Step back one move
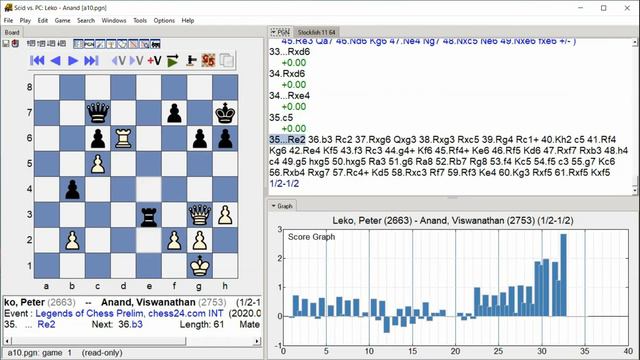This screenshot has height=360, width=640. coord(56,61)
